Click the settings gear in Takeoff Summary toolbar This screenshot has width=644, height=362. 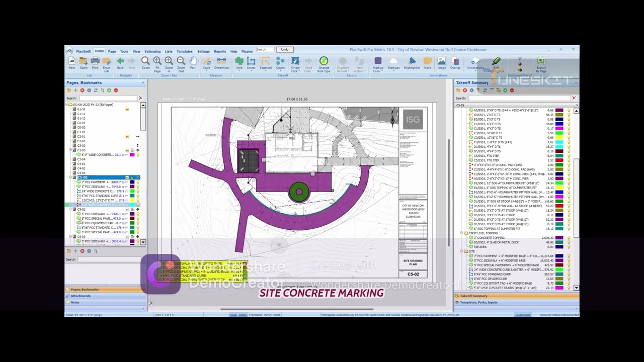[x=471, y=90]
